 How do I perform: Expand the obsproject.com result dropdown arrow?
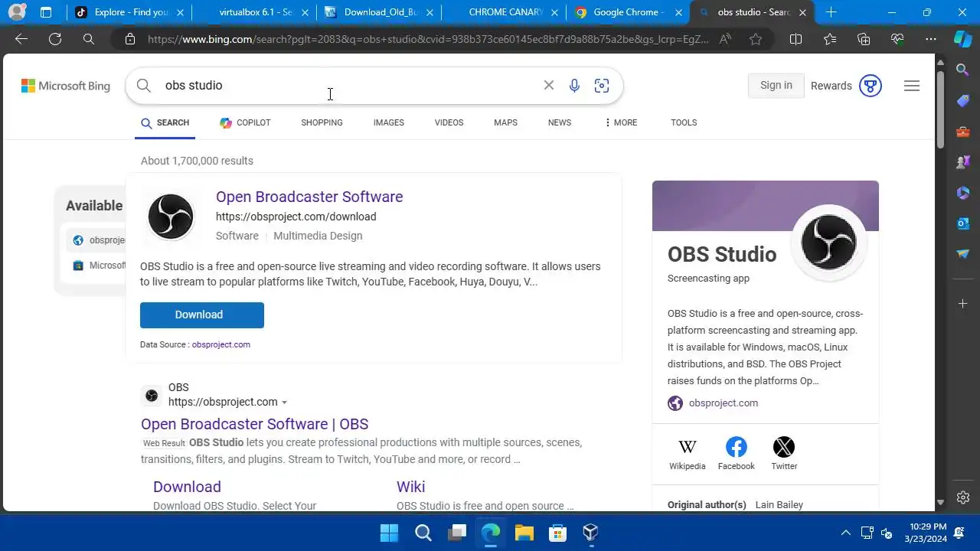click(284, 403)
